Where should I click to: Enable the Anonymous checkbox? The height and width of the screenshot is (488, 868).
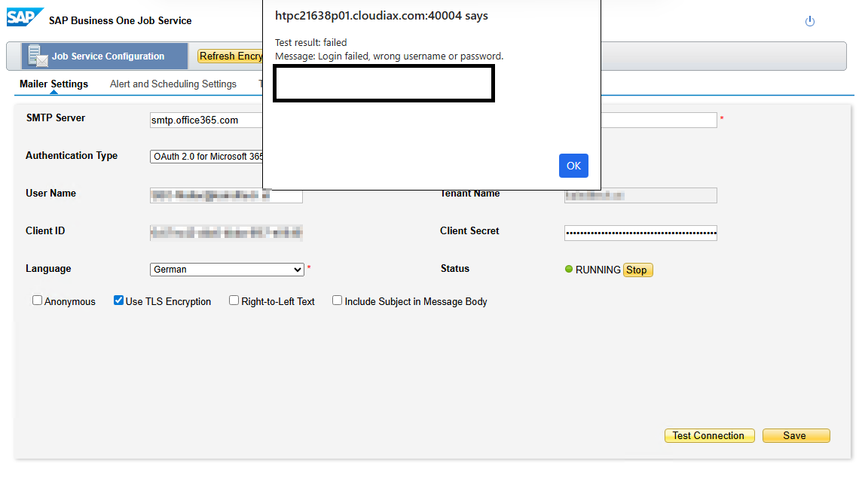37,300
